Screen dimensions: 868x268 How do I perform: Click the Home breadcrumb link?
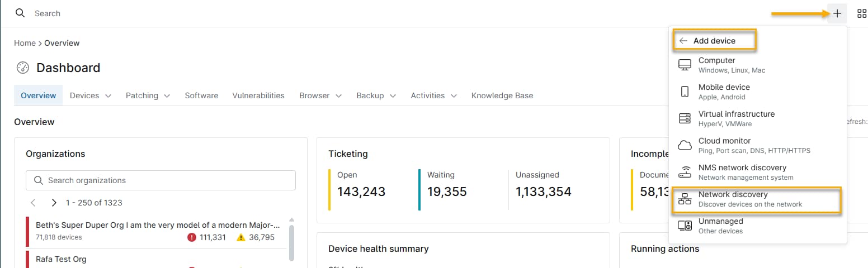[x=25, y=43]
